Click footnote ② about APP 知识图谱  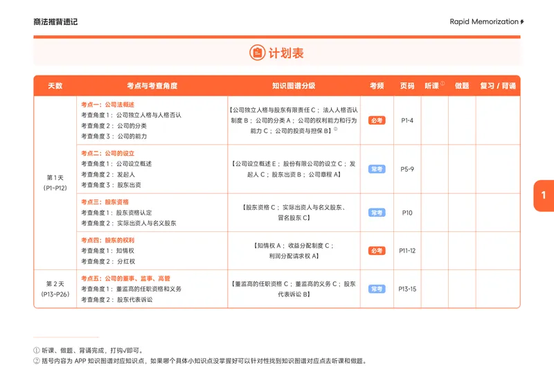click(x=201, y=362)
